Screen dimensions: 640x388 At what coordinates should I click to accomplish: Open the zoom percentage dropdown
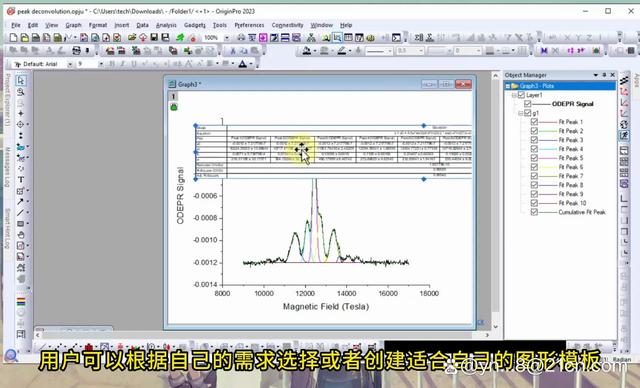tap(227, 38)
